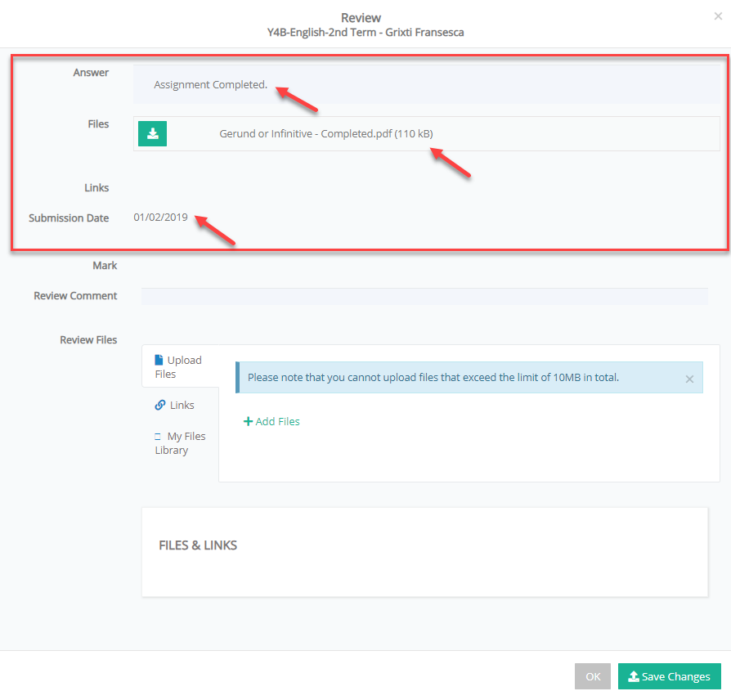The width and height of the screenshot is (731, 700).
Task: Click the Mark label
Action: [105, 266]
